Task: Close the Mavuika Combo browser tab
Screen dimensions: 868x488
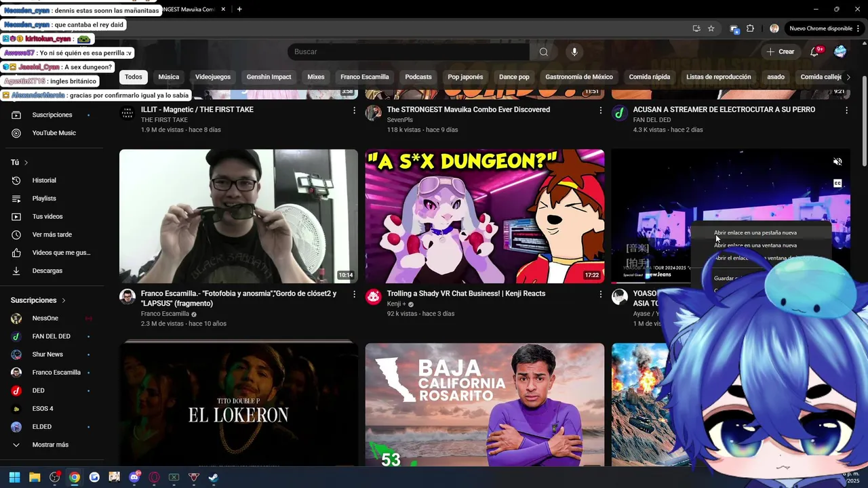Action: (x=223, y=9)
